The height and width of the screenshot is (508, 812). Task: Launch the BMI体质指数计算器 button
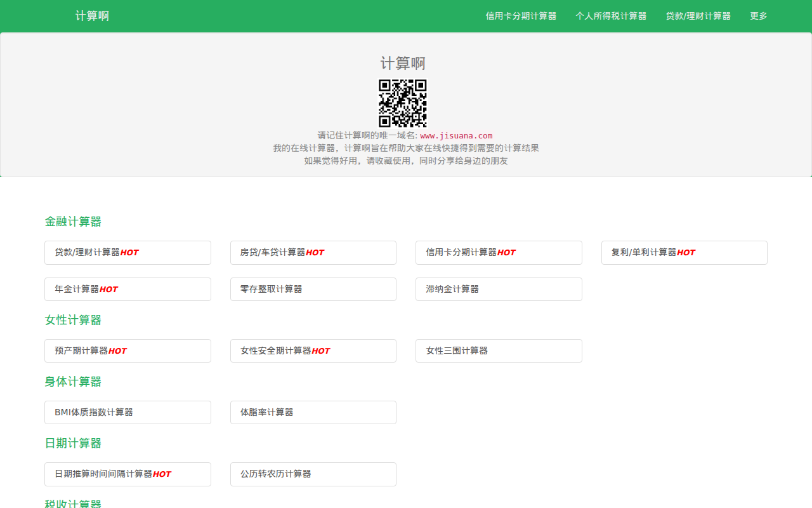point(128,413)
